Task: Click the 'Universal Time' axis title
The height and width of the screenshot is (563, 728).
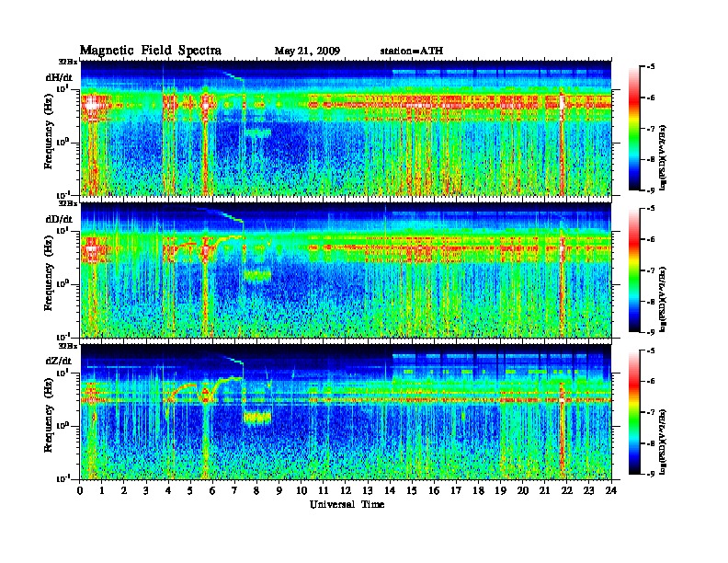Action: click(x=347, y=504)
